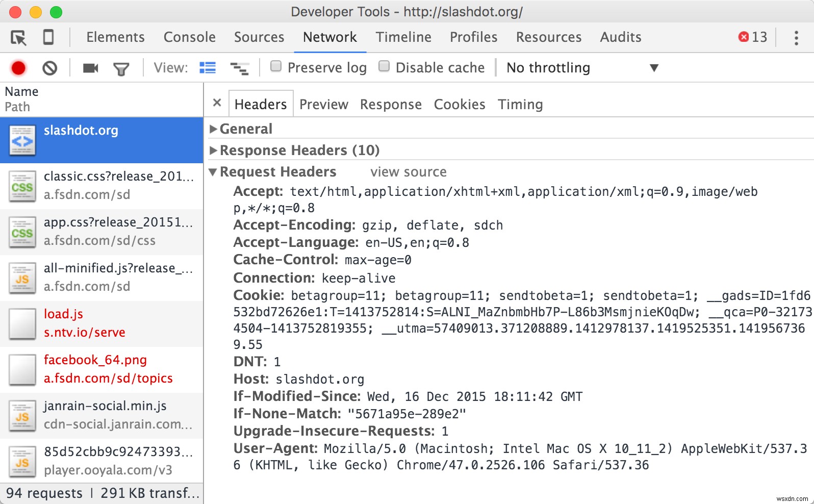The width and height of the screenshot is (814, 504).
Task: Click the If-None-Match header value
Action: pos(407,414)
